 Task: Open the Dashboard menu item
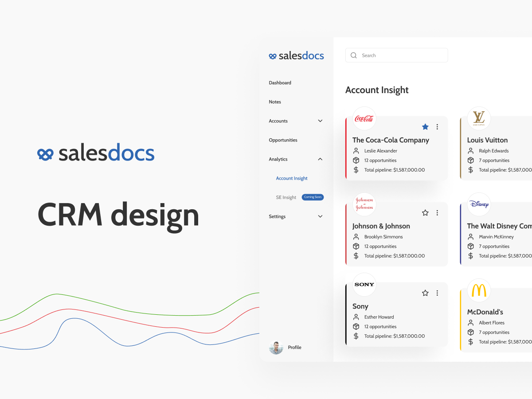tap(280, 83)
